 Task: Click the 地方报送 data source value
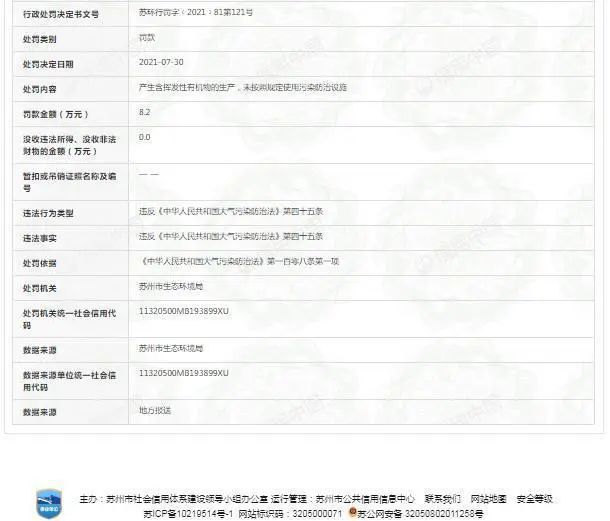(x=155, y=410)
